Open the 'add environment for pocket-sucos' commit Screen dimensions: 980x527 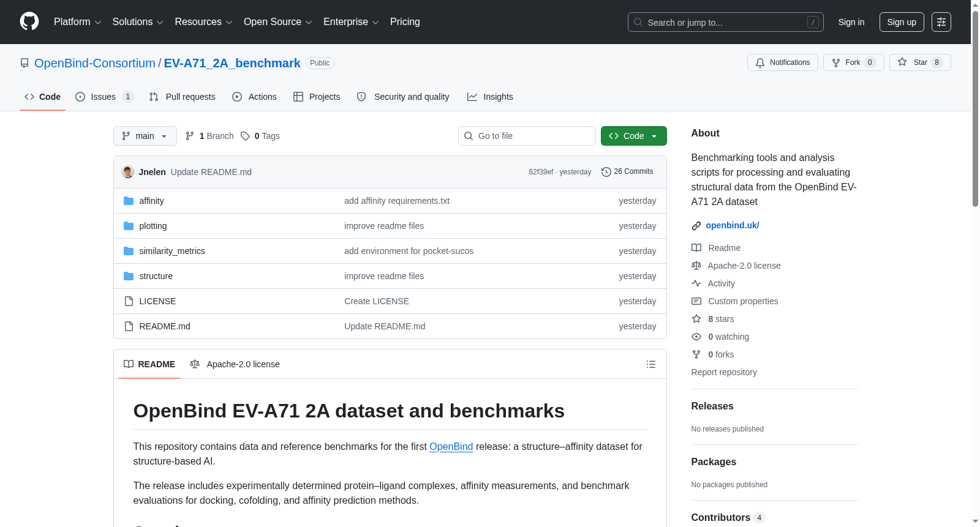[x=409, y=251]
